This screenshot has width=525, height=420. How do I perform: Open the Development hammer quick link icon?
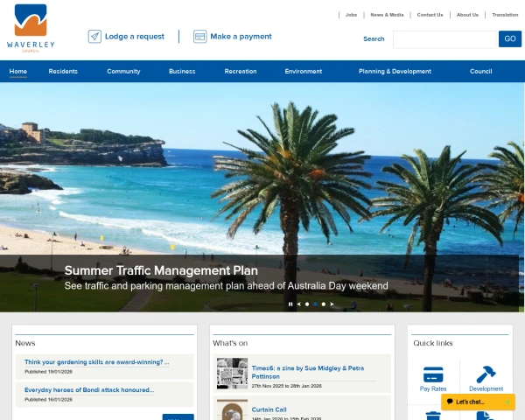486,374
